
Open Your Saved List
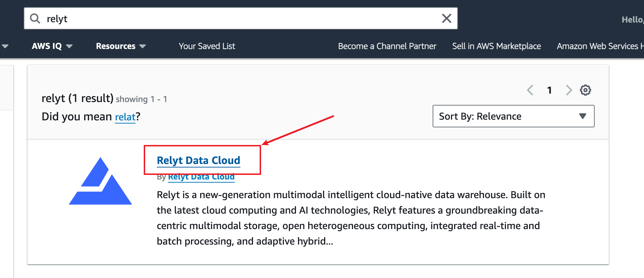point(207,46)
